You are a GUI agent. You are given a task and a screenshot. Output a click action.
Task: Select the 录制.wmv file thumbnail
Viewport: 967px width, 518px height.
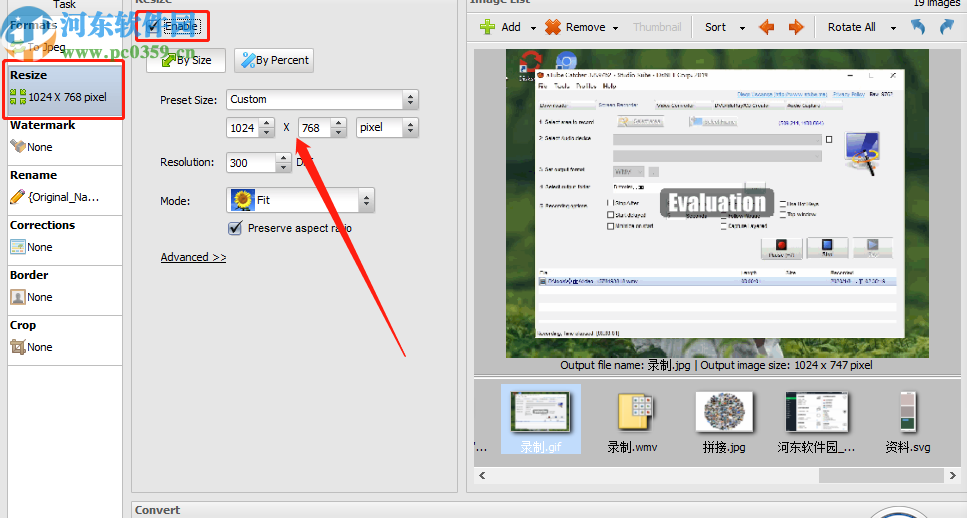coord(633,422)
